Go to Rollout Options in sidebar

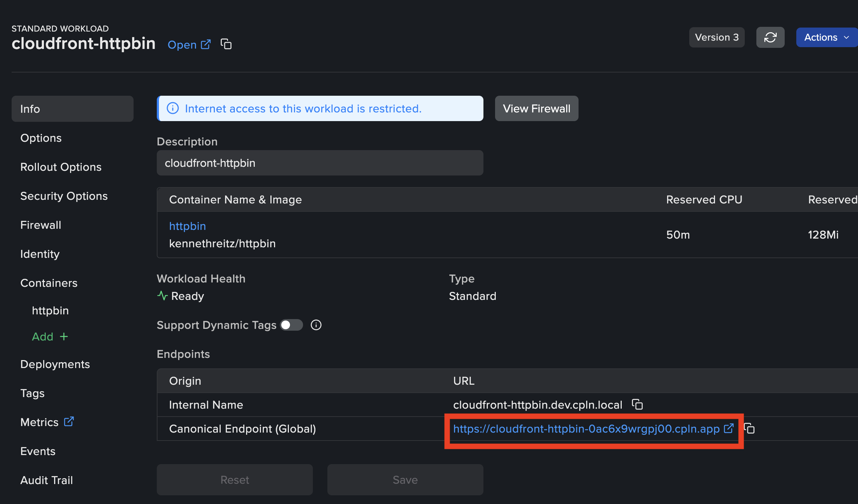tap(61, 167)
